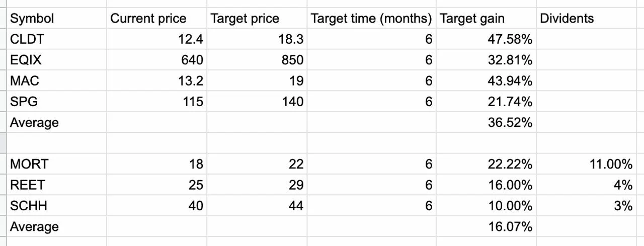Select the Symbol header cell
Image resolution: width=644 pixels, height=246 pixels.
point(57,19)
